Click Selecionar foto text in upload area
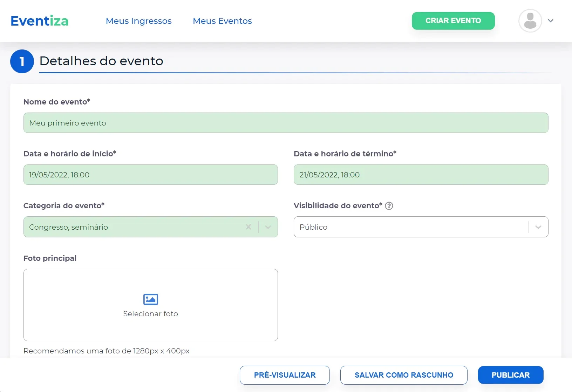Image resolution: width=572 pixels, height=392 pixels. [x=151, y=314]
